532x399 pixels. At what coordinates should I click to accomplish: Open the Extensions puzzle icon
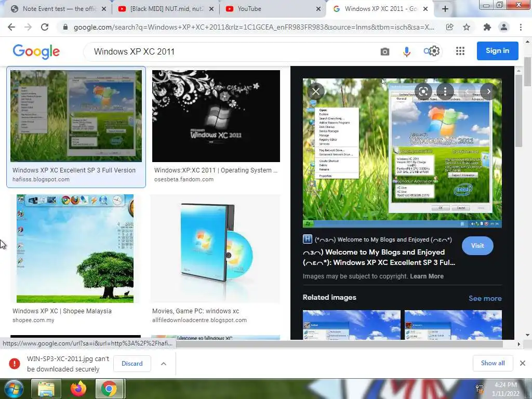point(487,27)
